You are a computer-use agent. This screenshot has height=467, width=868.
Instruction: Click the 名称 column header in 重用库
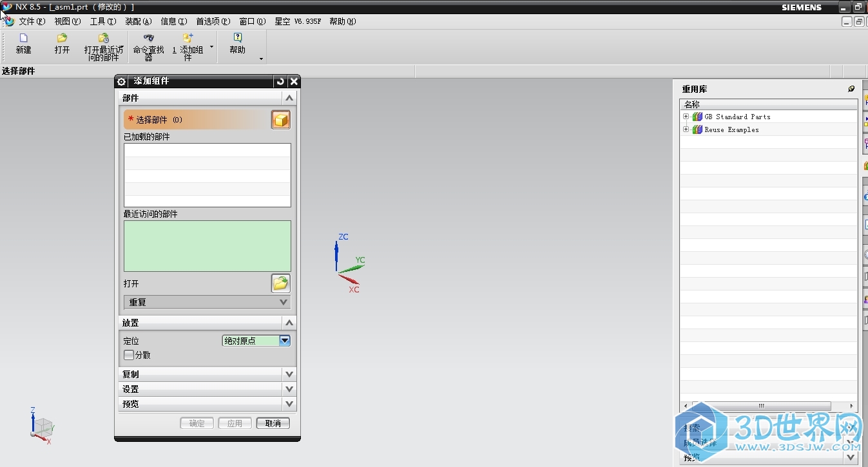point(769,104)
